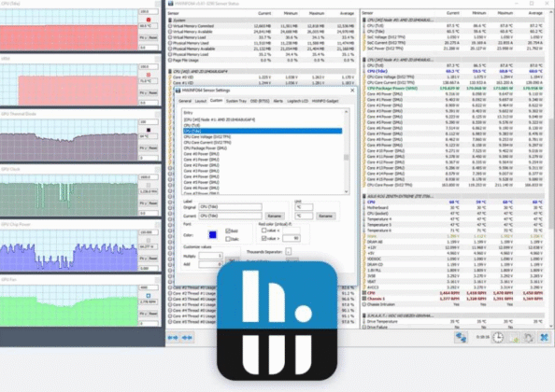Open the Alerts tab
Image resolution: width=555 pixels, height=392 pixels.
(x=277, y=101)
